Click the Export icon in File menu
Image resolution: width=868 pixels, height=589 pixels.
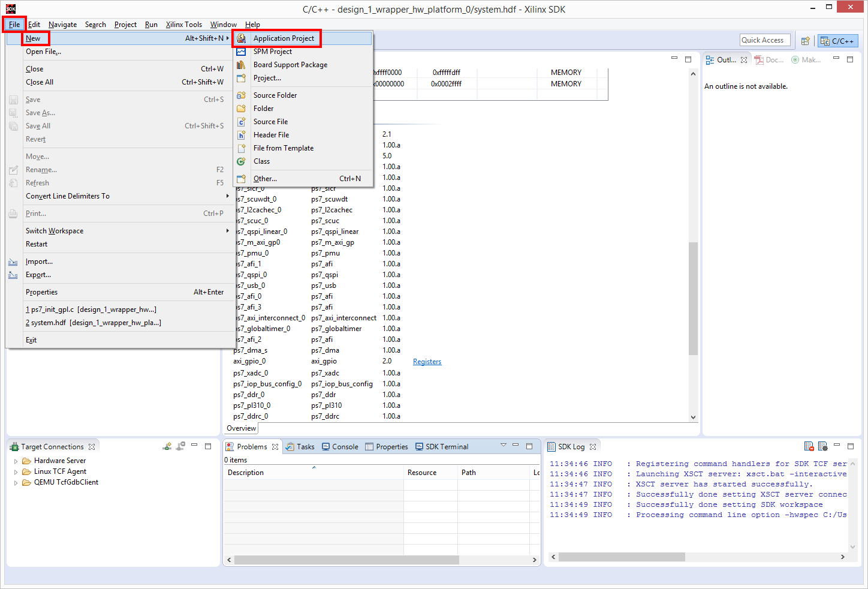[13, 275]
